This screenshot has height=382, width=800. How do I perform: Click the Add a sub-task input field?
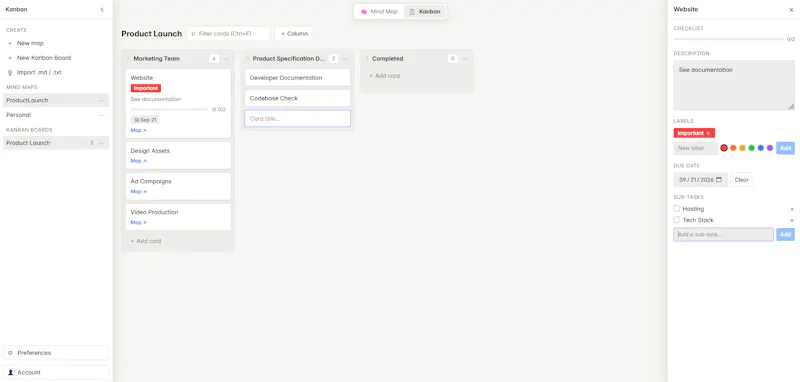pyautogui.click(x=723, y=235)
